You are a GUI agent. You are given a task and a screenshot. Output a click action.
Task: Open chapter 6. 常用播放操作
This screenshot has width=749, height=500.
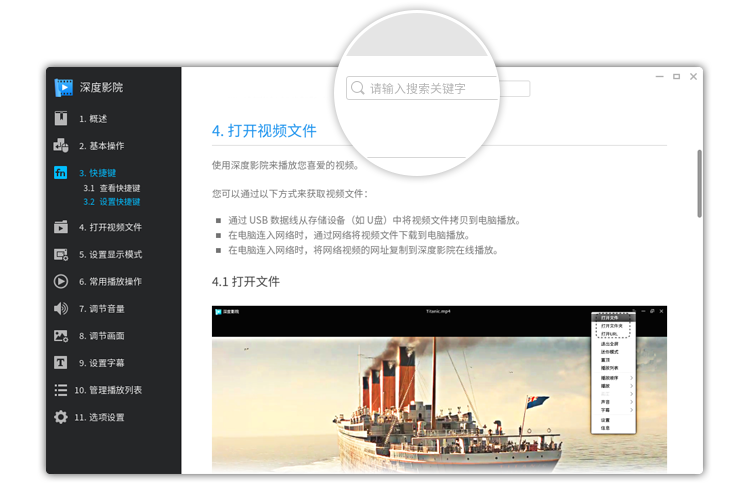tap(110, 282)
